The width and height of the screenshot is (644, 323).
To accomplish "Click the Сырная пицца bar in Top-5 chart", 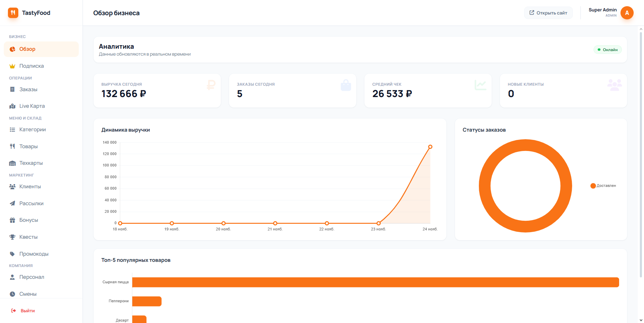I will pyautogui.click(x=375, y=282).
